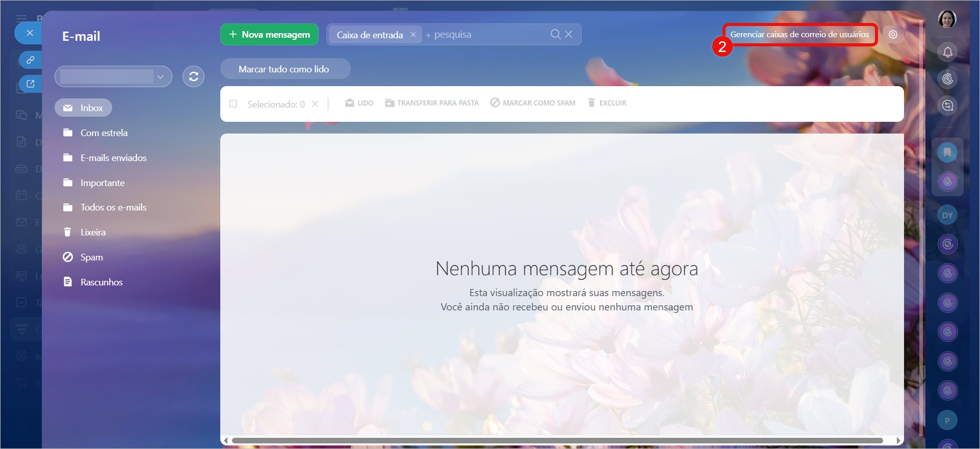Clear the search field with X icon
The height and width of the screenshot is (449, 980).
569,34
